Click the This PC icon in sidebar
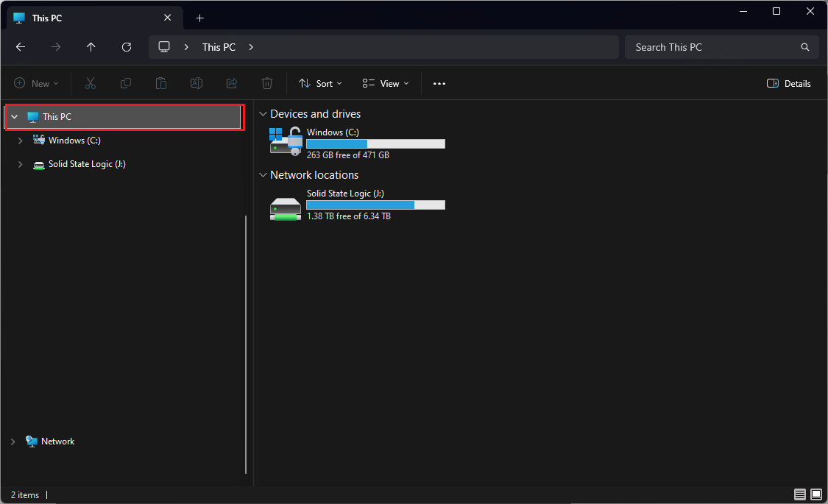Image resolution: width=828 pixels, height=504 pixels. [32, 117]
